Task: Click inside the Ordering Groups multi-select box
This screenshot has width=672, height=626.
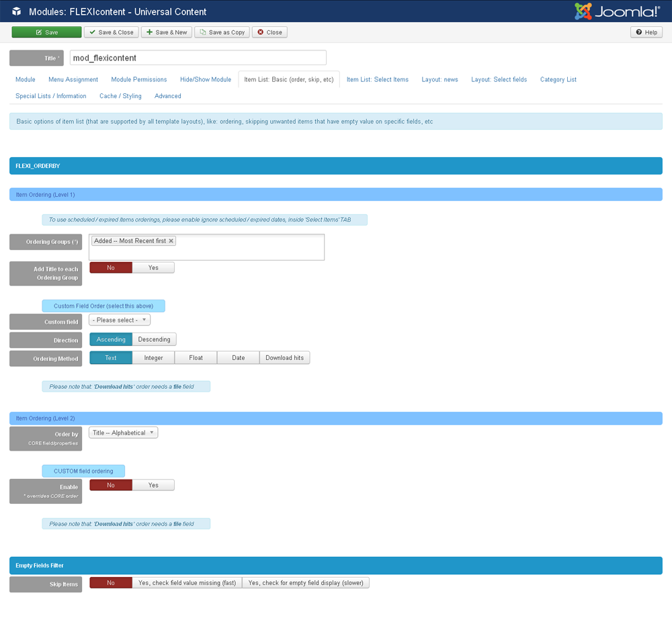Action: click(x=206, y=247)
